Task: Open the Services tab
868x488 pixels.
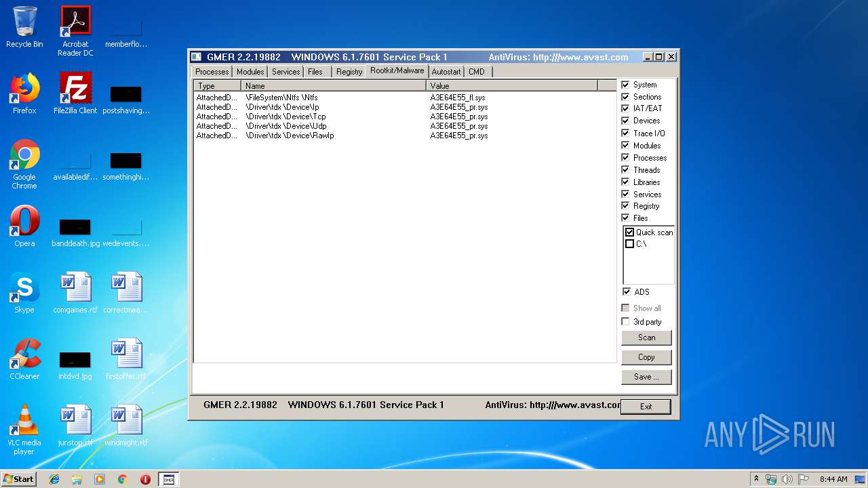Action: point(285,72)
